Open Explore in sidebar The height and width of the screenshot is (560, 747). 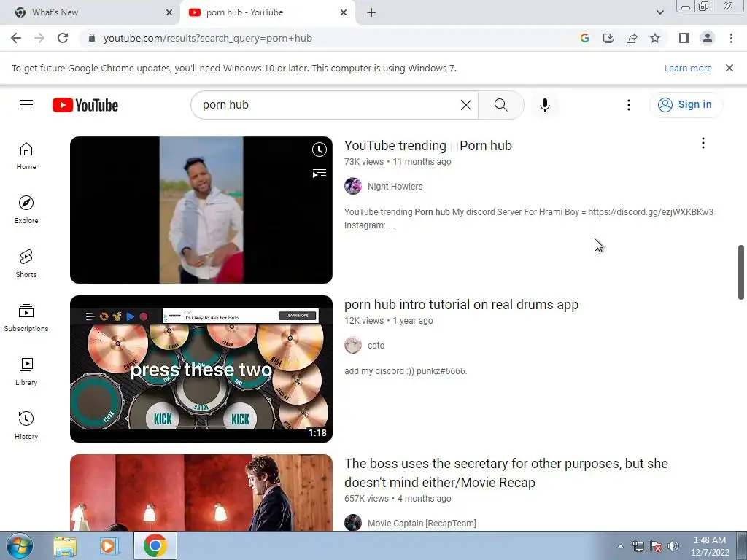click(x=26, y=209)
